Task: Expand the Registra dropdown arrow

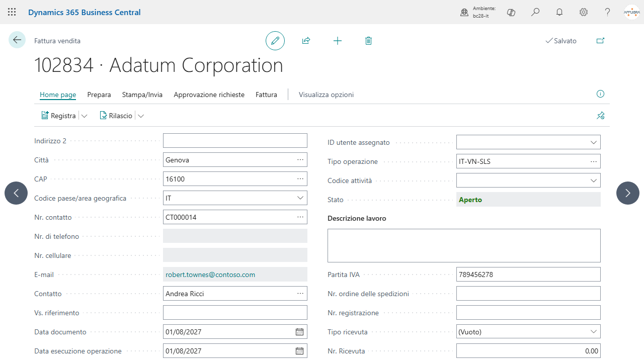Action: (x=84, y=116)
